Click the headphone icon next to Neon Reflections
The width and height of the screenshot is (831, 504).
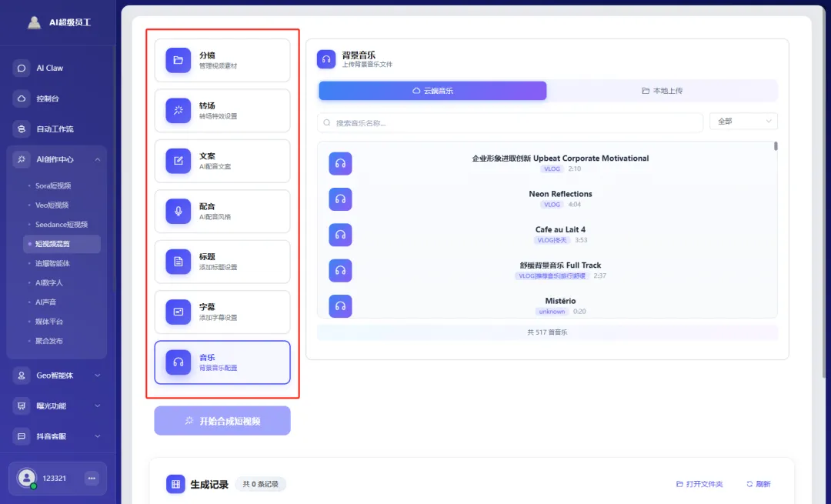tap(340, 199)
